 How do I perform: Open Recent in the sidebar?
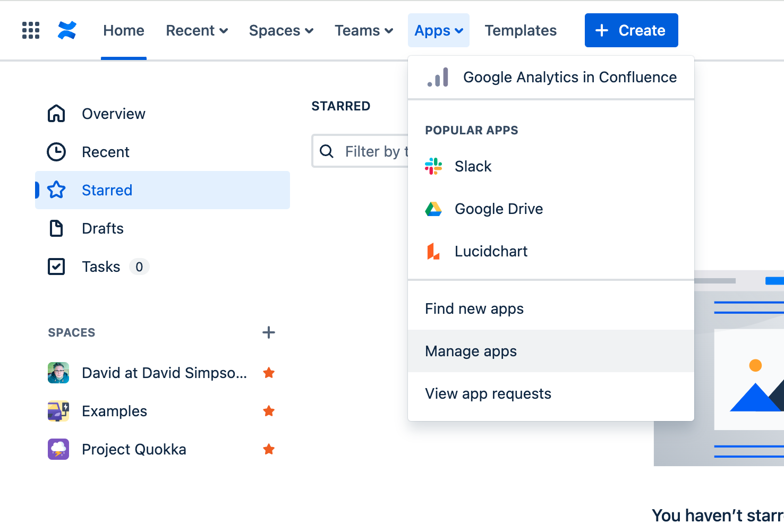tap(163, 152)
